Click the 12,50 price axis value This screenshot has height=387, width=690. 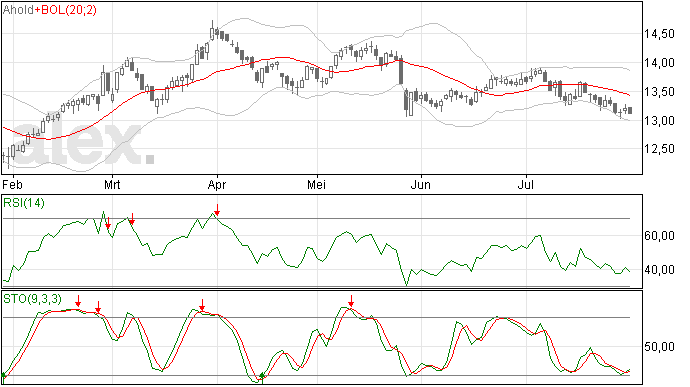659,149
